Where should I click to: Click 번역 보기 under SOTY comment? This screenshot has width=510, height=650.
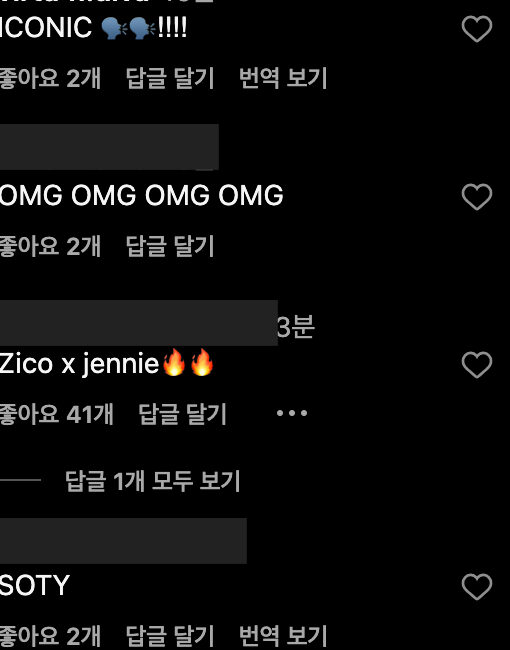283,636
